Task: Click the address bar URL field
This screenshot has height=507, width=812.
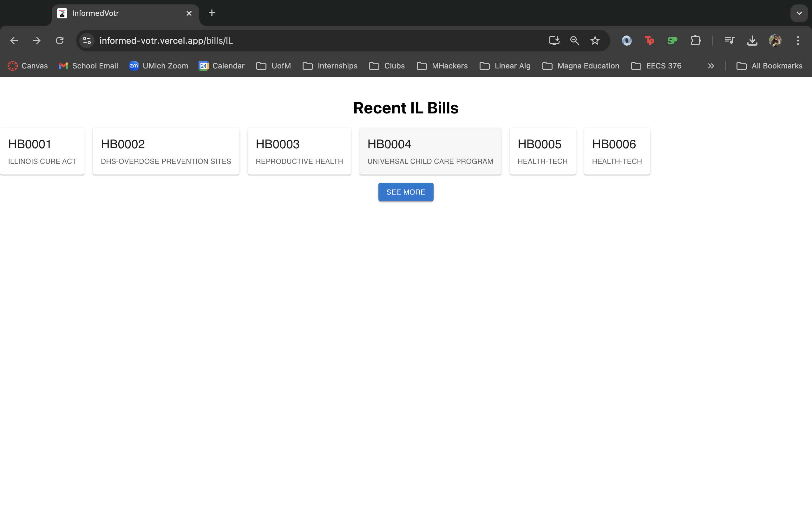Action: pos(302,41)
